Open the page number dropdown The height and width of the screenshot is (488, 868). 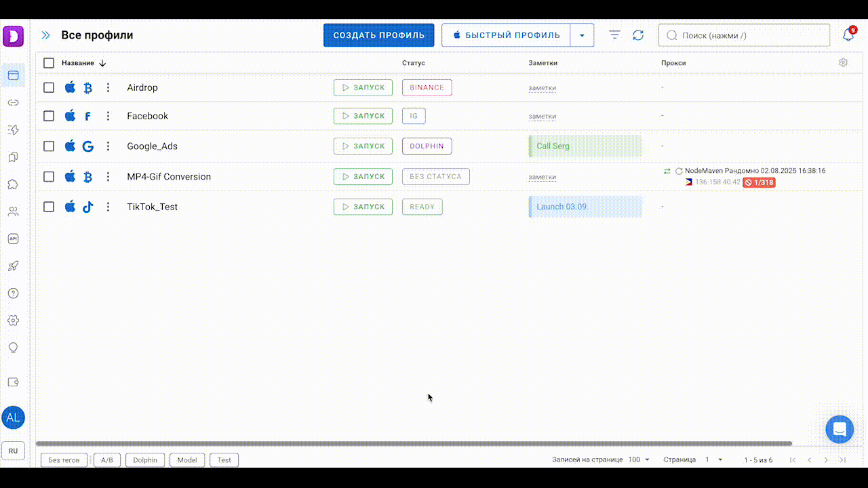coord(713,460)
